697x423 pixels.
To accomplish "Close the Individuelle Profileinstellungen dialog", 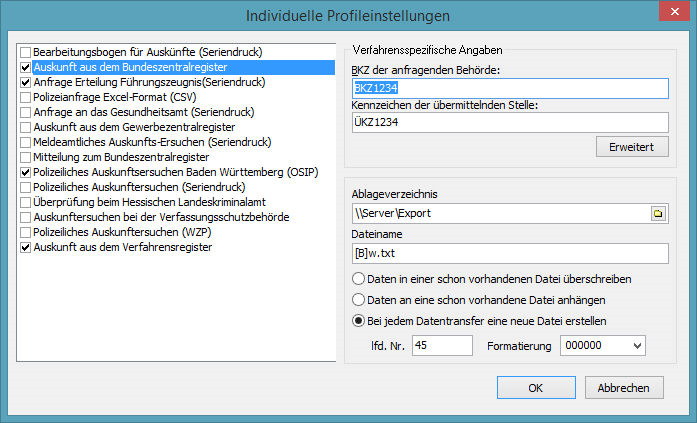I will (x=666, y=15).
